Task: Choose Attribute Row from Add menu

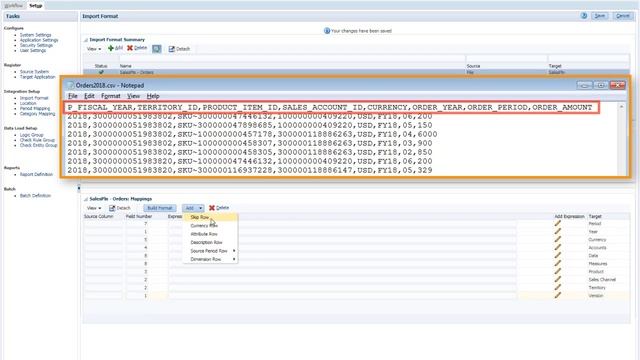Action: coord(204,234)
